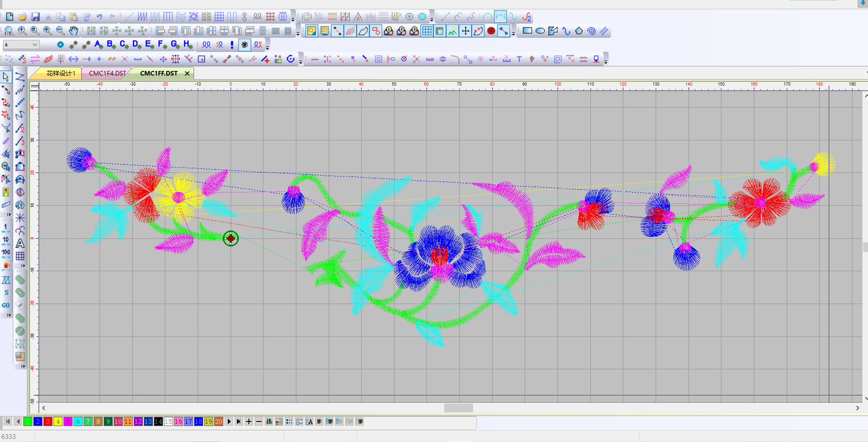Switch to the 花样设计1 tab
This screenshot has height=442, width=868.
point(60,73)
